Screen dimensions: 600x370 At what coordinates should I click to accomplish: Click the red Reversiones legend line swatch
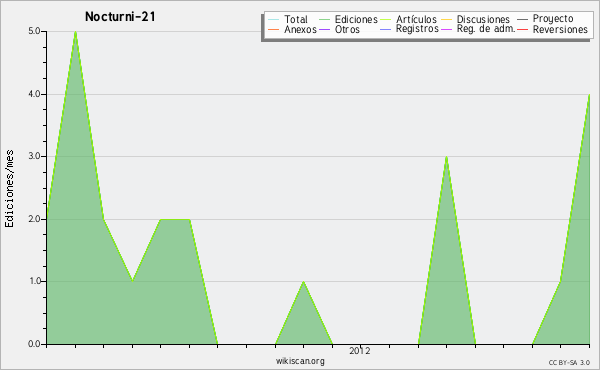click(x=522, y=29)
